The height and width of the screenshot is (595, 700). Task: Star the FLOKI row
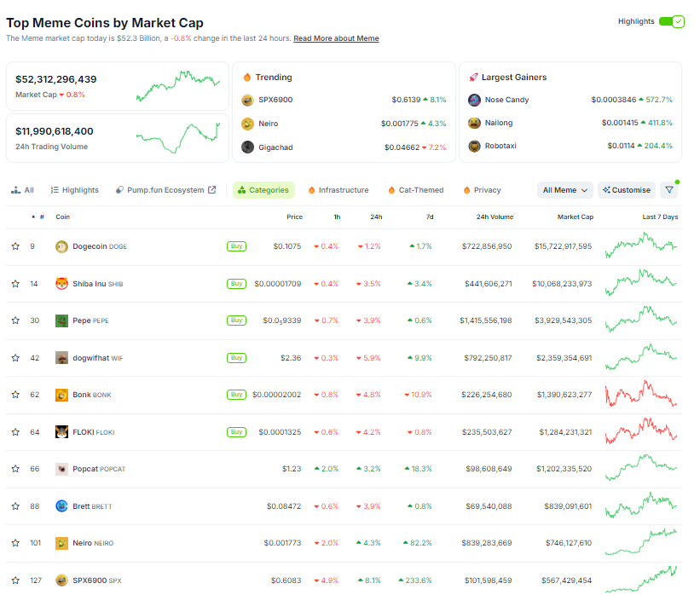pyautogui.click(x=15, y=432)
